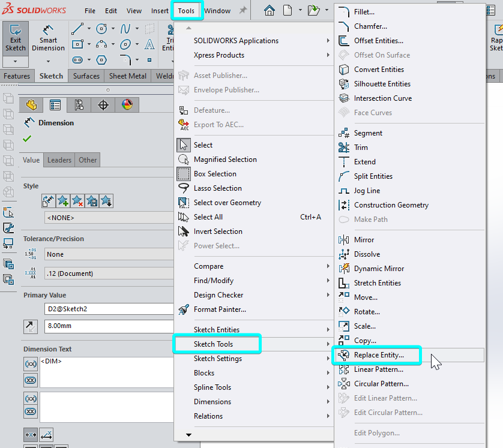Select the Circle sketch tool
Image resolution: width=503 pixels, height=448 pixels.
101,29
